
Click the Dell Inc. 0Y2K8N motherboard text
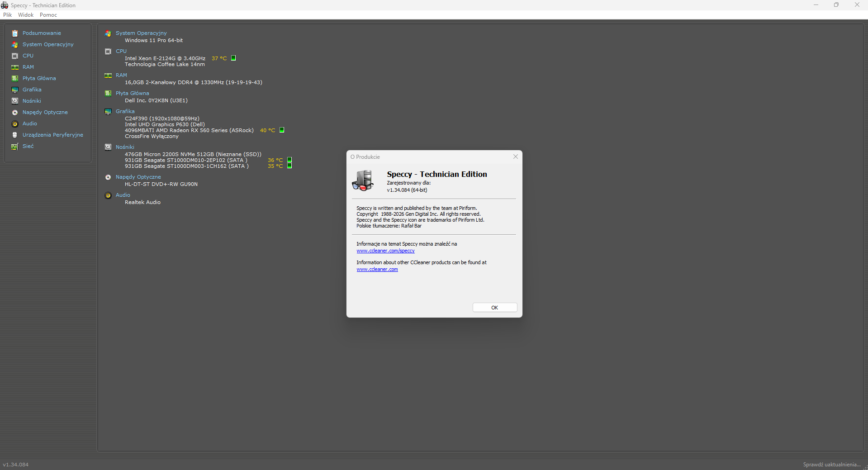click(156, 100)
